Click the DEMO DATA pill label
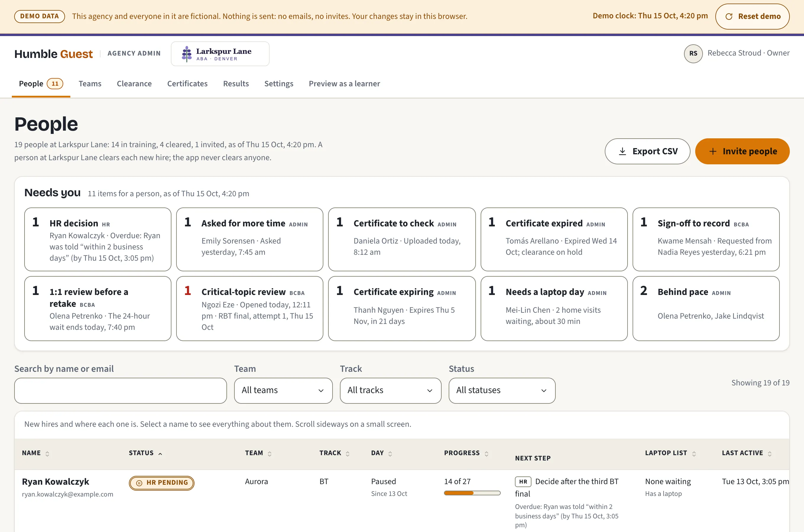Screen dimensions: 804x532 (x=39, y=16)
